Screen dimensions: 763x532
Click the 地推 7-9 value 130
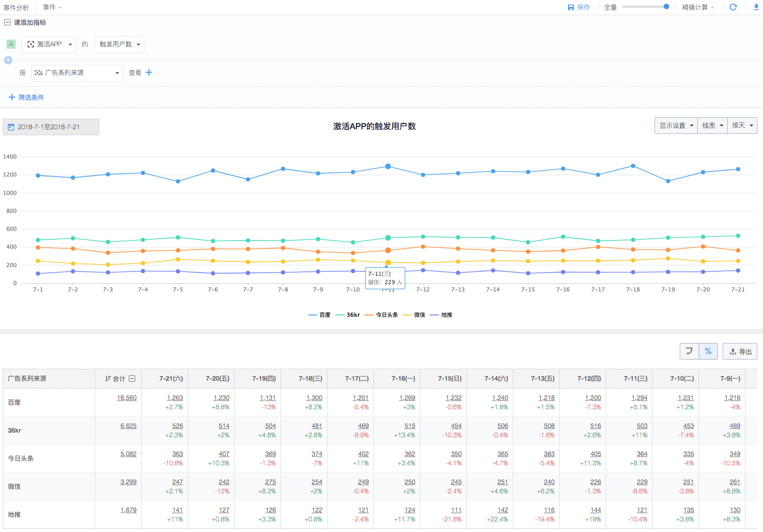tap(735, 510)
